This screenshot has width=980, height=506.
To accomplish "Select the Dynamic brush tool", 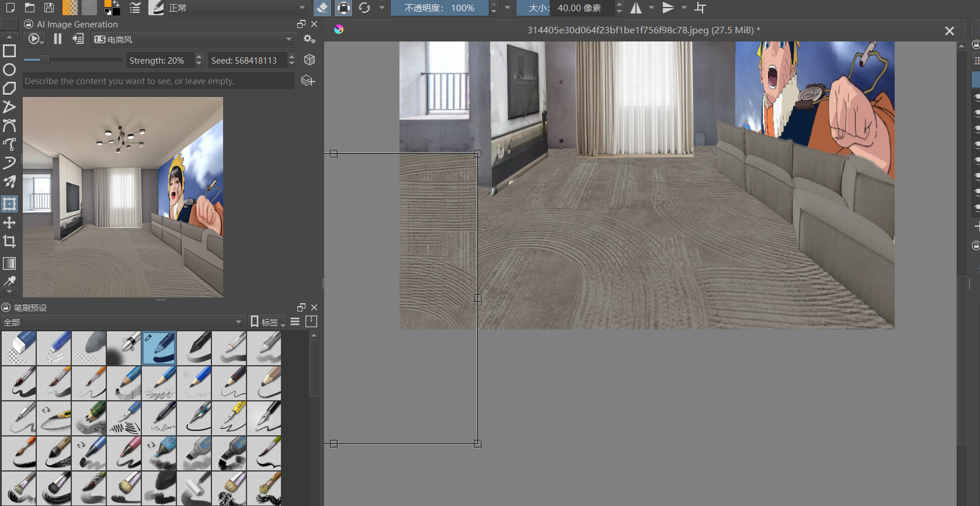I will tap(9, 163).
